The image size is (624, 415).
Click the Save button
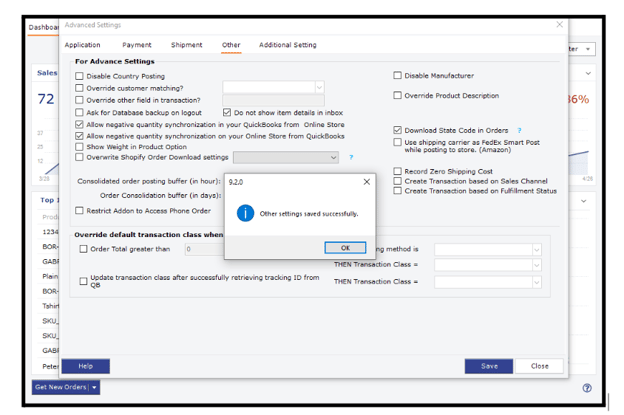tap(488, 366)
